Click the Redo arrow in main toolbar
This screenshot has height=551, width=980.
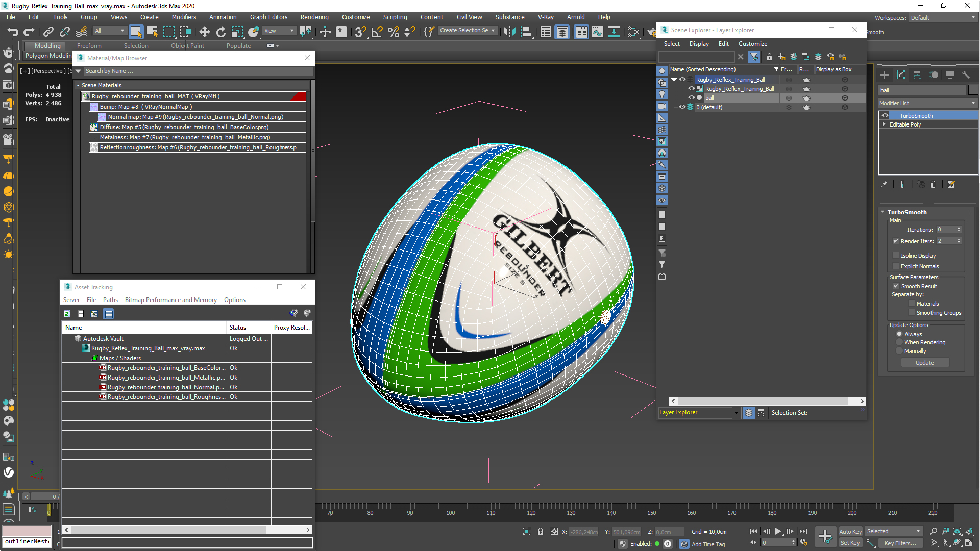coord(29,32)
